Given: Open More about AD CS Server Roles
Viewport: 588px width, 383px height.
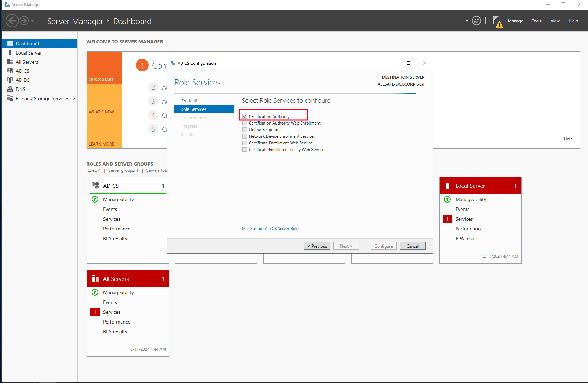Looking at the screenshot, I should pos(271,229).
